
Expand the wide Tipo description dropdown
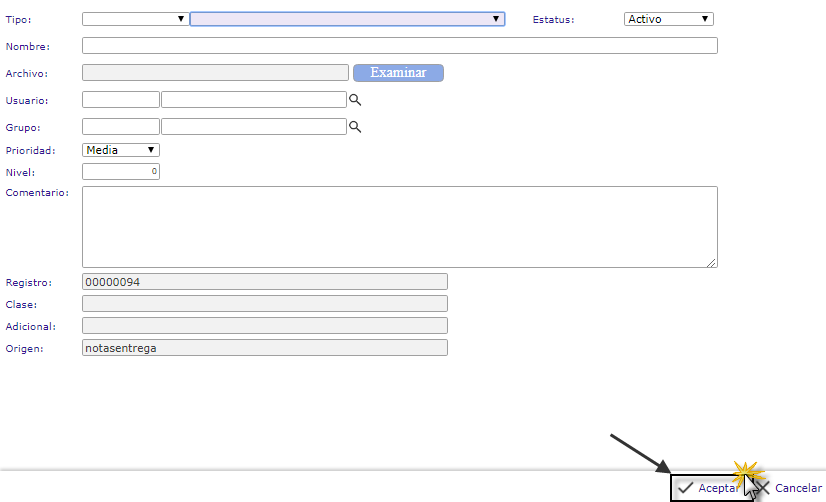[x=347, y=18]
